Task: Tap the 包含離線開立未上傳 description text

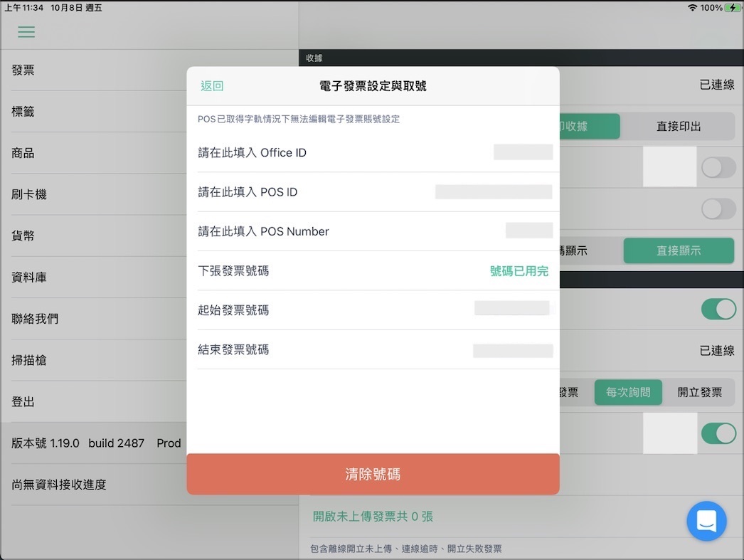Action: [x=405, y=549]
